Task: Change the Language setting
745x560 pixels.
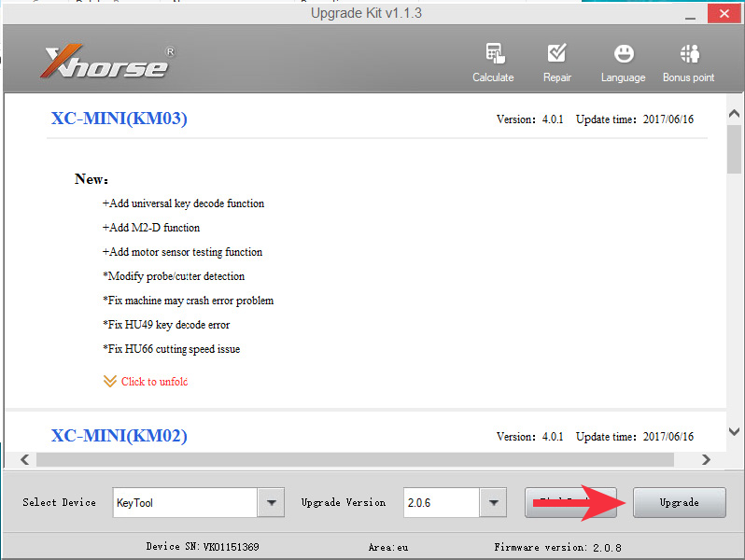Action: (x=623, y=63)
